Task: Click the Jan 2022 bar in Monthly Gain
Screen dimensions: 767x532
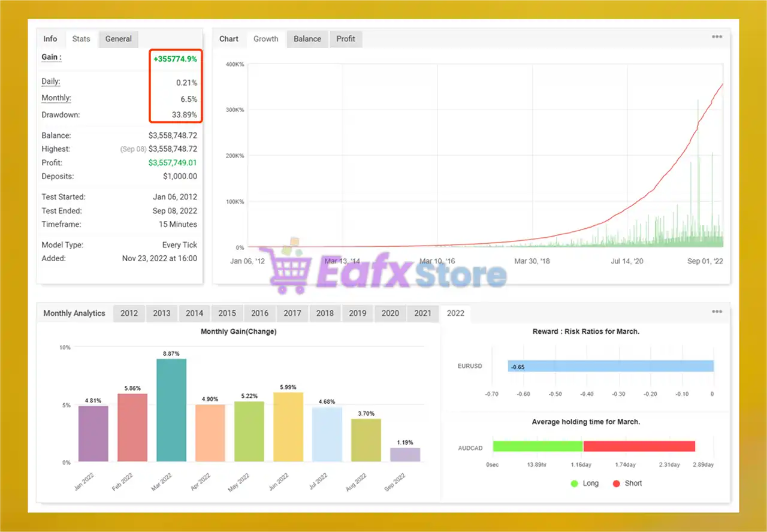Action: (93, 434)
